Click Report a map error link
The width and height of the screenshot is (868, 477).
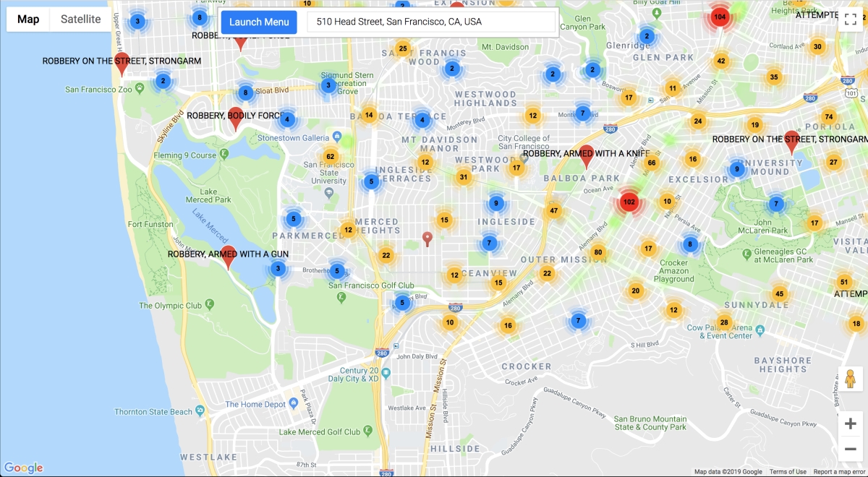point(840,472)
